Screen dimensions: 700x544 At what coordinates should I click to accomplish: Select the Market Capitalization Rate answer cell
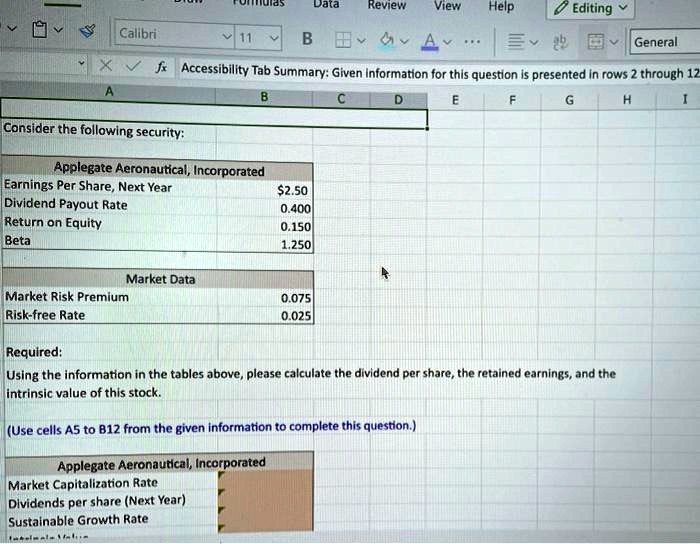(266, 480)
